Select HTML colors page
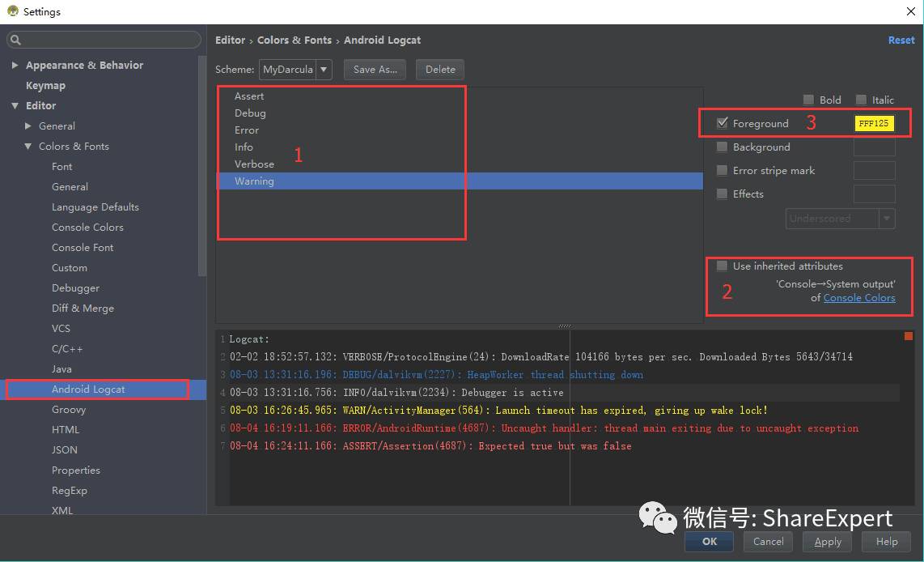The width and height of the screenshot is (924, 562). (x=66, y=429)
